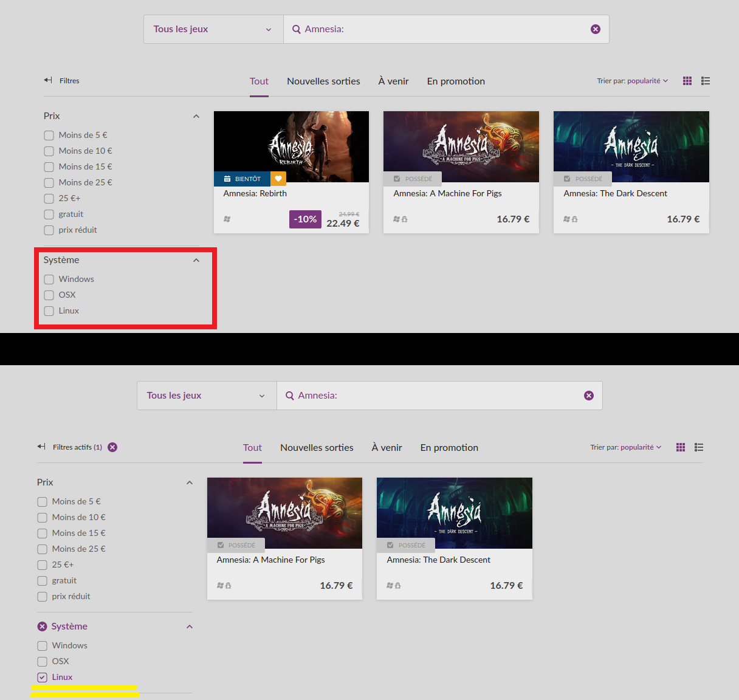Tick the OSX filter in bottom screenshot
Image resolution: width=739 pixels, height=700 pixels.
[43, 662]
